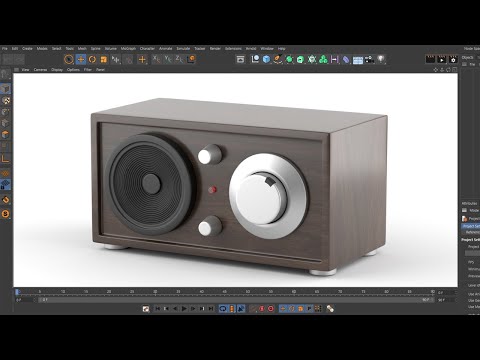
Task: Go to start of animation
Action: click(x=158, y=309)
